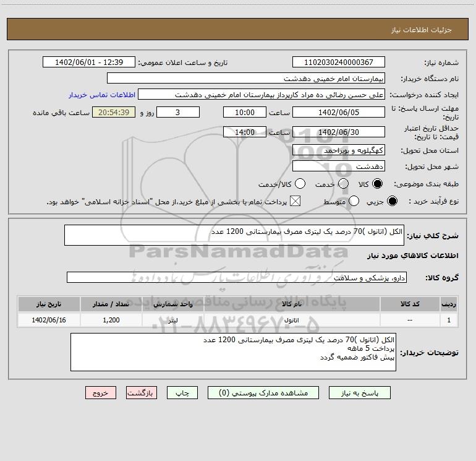476x461 pixels.
Task: Click مشاهده مدارک پیوستی (0) button
Action: point(263,393)
